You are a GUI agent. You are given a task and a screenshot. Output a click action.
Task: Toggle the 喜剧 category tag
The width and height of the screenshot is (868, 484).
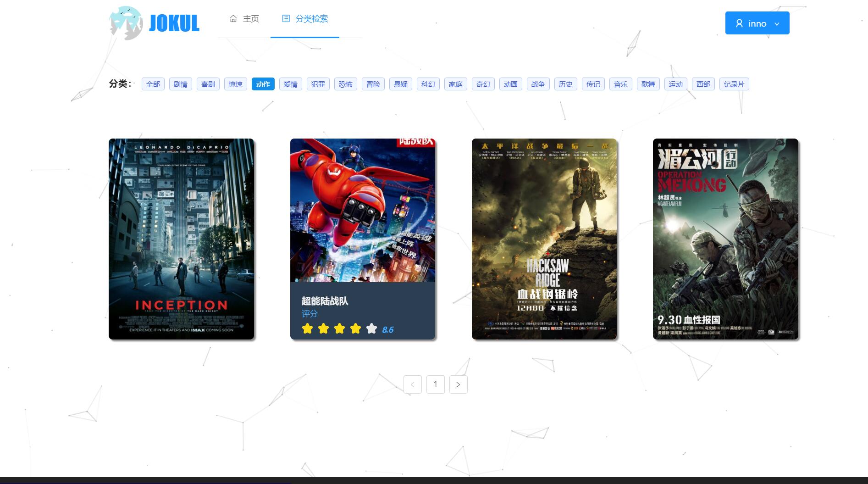[x=208, y=84]
